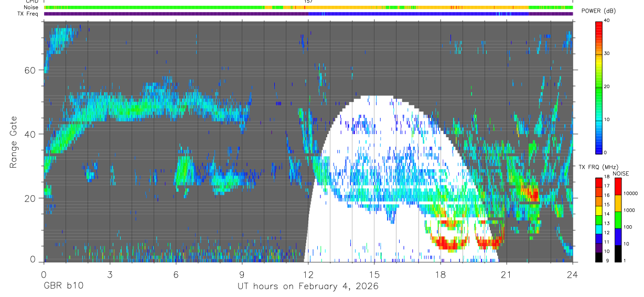Click the 60 tick label on the Range Gate axis
This screenshot has height=297, width=644.
point(30,70)
